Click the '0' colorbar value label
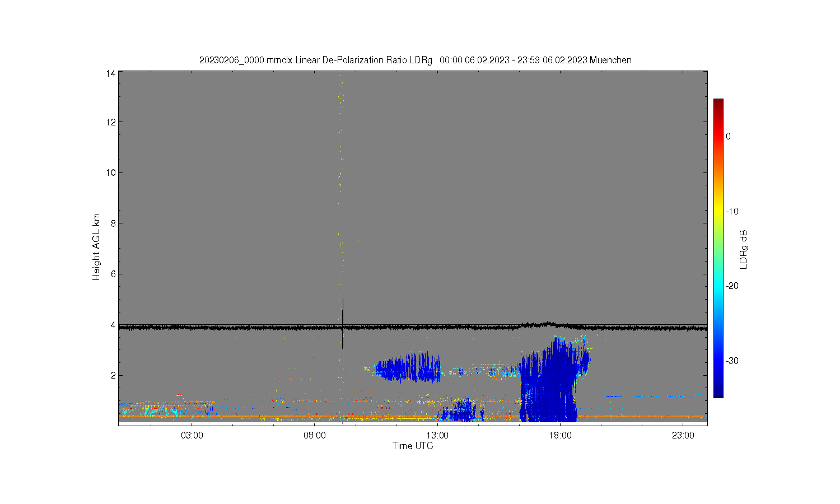 click(x=728, y=136)
